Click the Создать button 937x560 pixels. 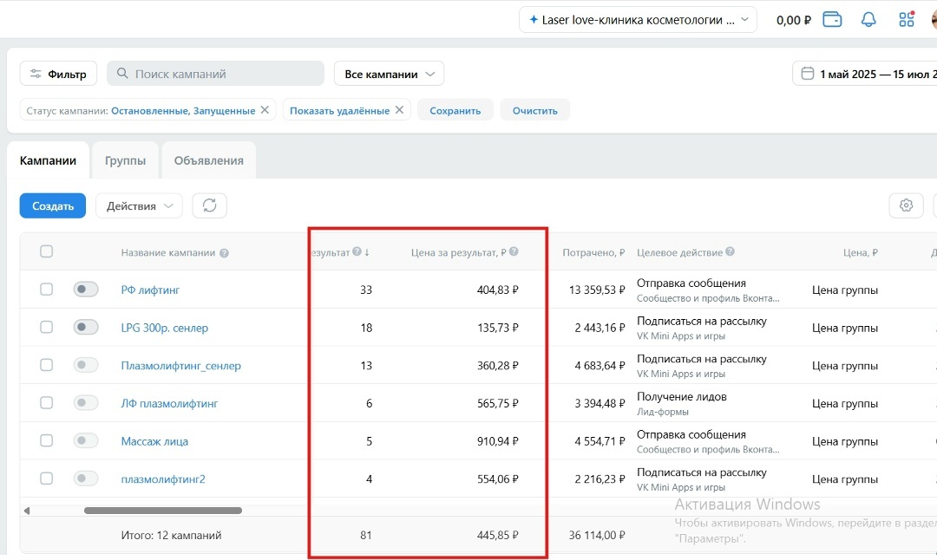coord(53,206)
